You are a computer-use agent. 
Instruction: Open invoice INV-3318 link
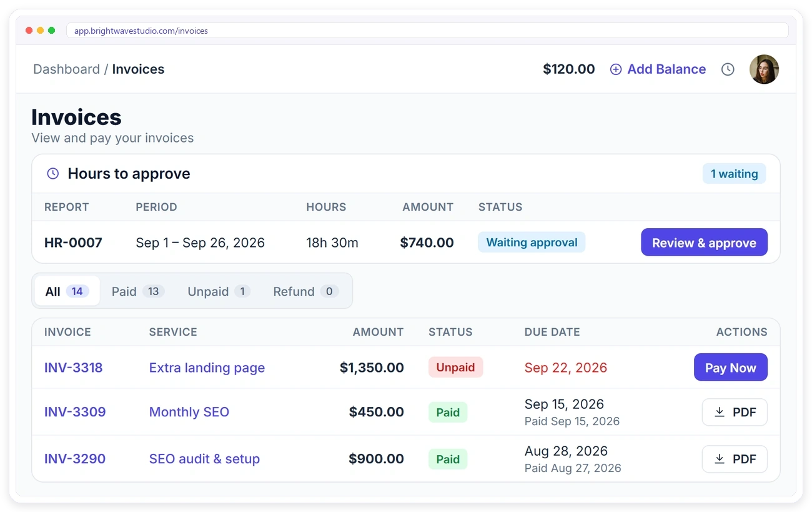click(73, 368)
